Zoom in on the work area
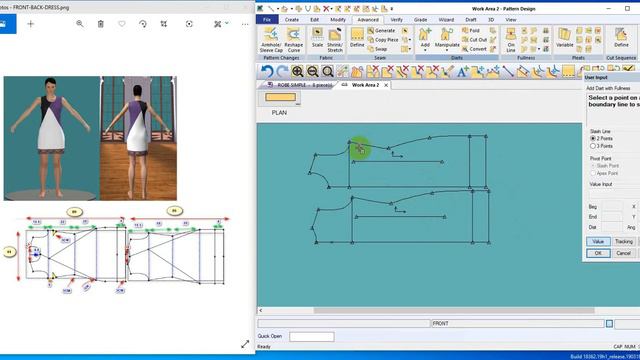 click(298, 72)
